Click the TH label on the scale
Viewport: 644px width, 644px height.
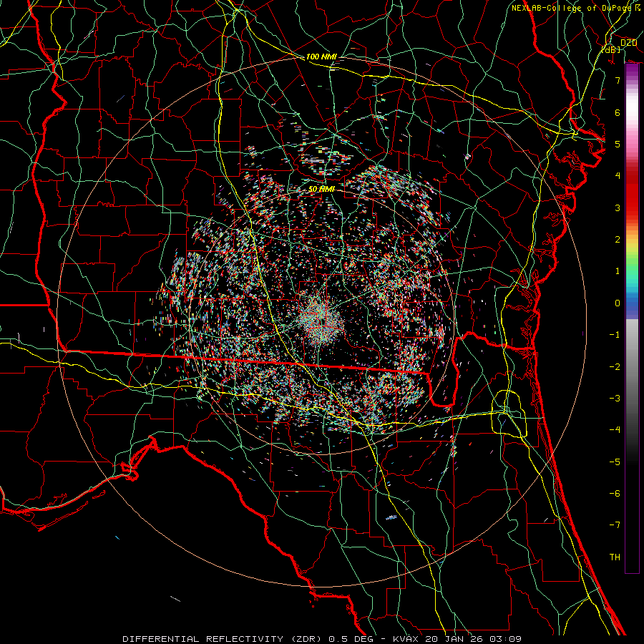[615, 557]
